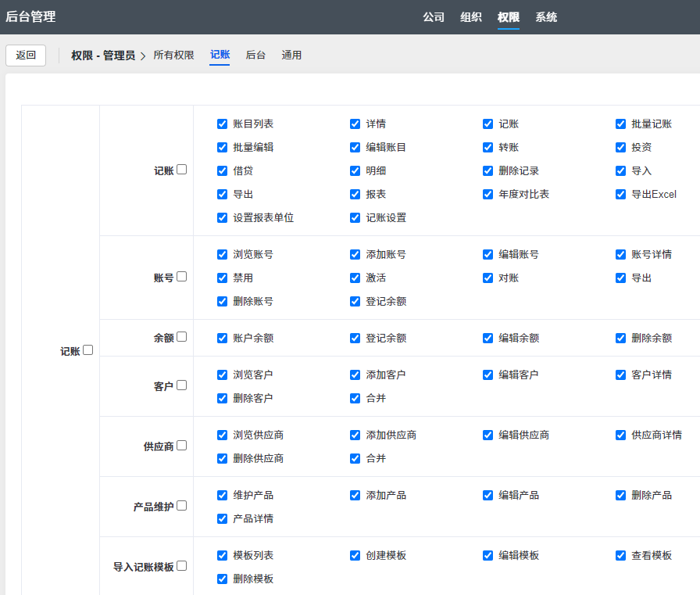Viewport: 700px width, 595px height.
Task: Open the 组织 top menu
Action: [x=471, y=17]
